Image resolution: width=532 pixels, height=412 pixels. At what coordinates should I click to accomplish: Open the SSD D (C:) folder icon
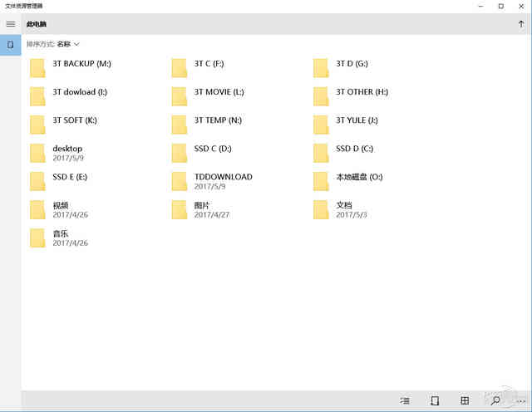click(x=321, y=153)
